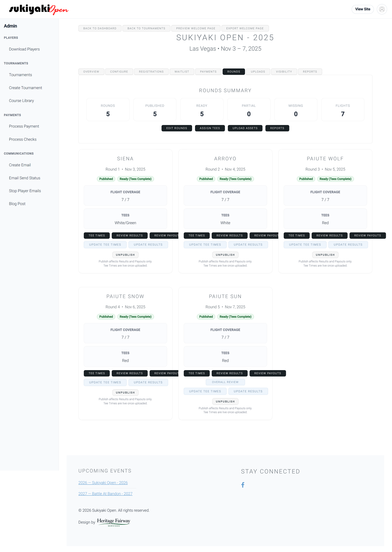The height and width of the screenshot is (552, 392).
Task: Open the Registrations tab
Action: [151, 72]
